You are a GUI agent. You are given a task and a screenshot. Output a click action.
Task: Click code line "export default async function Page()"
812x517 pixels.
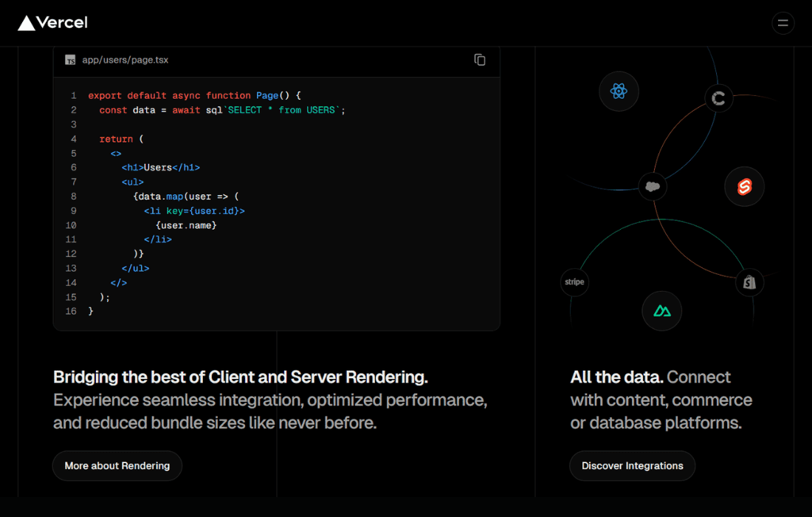tap(194, 95)
